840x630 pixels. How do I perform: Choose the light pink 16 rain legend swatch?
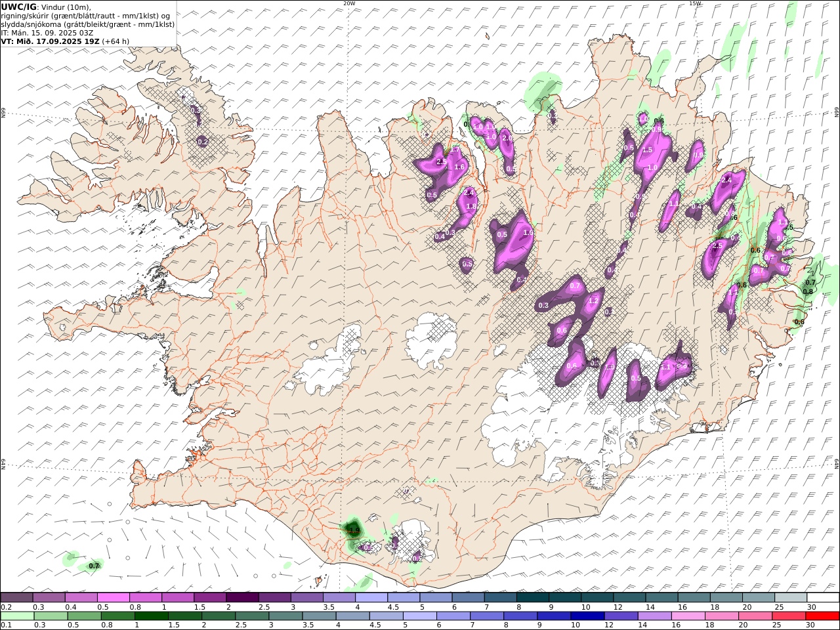688,616
